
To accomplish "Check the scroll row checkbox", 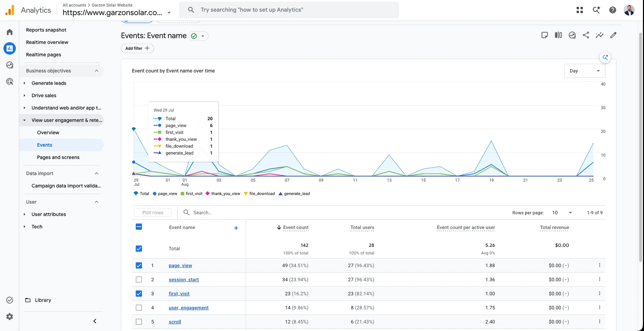I will 139,322.
